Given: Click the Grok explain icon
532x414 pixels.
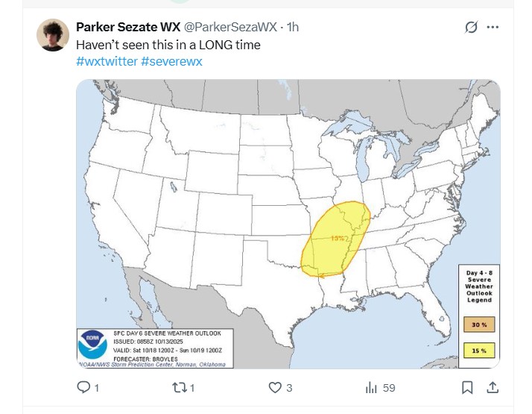Looking at the screenshot, I should [471, 27].
